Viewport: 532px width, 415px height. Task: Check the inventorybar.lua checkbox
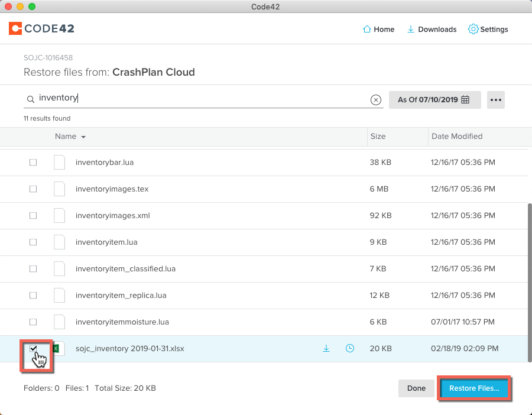coord(33,162)
